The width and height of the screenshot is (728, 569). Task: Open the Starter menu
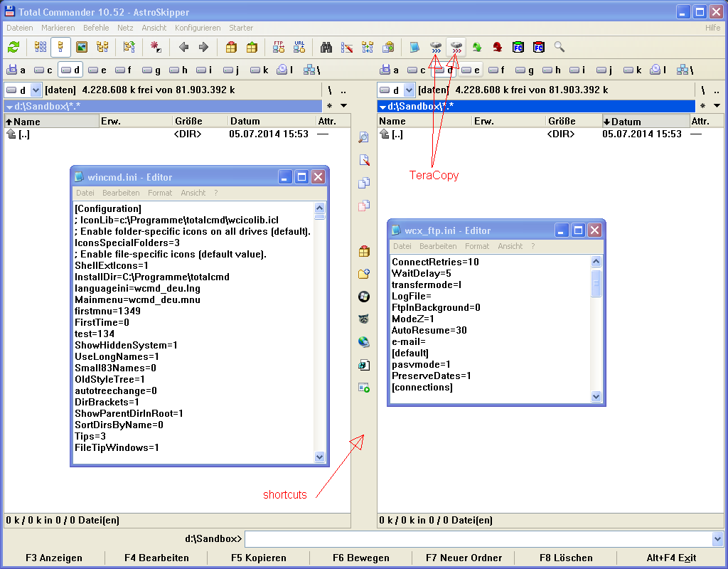click(241, 28)
